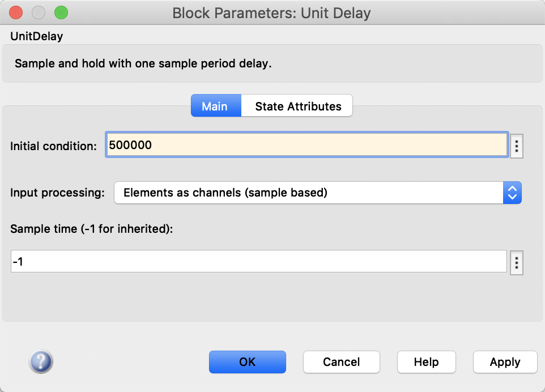Close the Block Parameters window
The width and height of the screenshot is (545, 392).
(16, 12)
